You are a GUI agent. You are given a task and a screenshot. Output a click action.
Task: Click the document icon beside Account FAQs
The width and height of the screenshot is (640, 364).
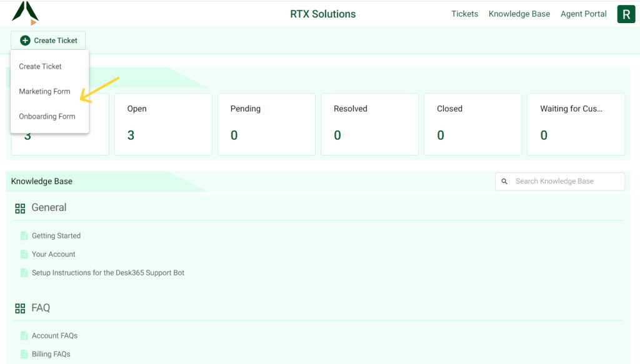(24, 335)
